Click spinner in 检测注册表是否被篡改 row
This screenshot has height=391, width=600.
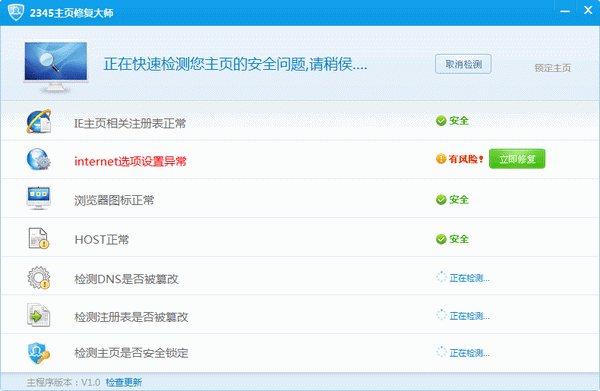[441, 315]
